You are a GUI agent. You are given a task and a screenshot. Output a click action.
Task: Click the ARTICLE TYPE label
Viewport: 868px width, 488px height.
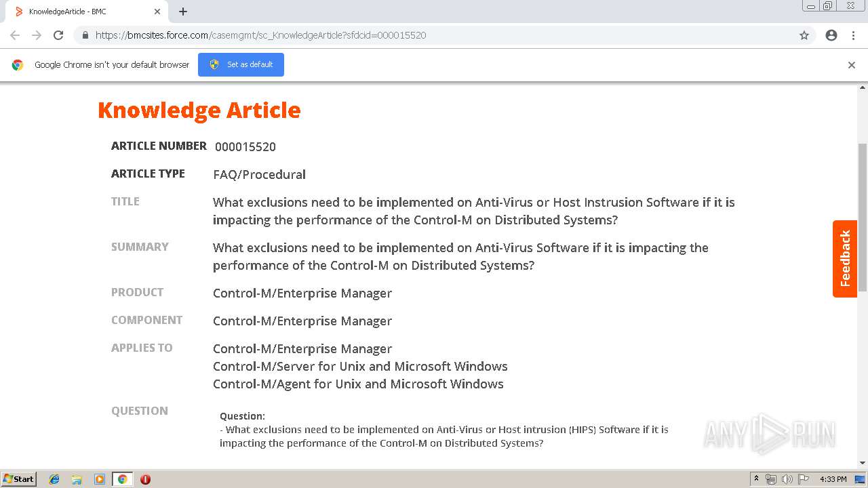(148, 174)
